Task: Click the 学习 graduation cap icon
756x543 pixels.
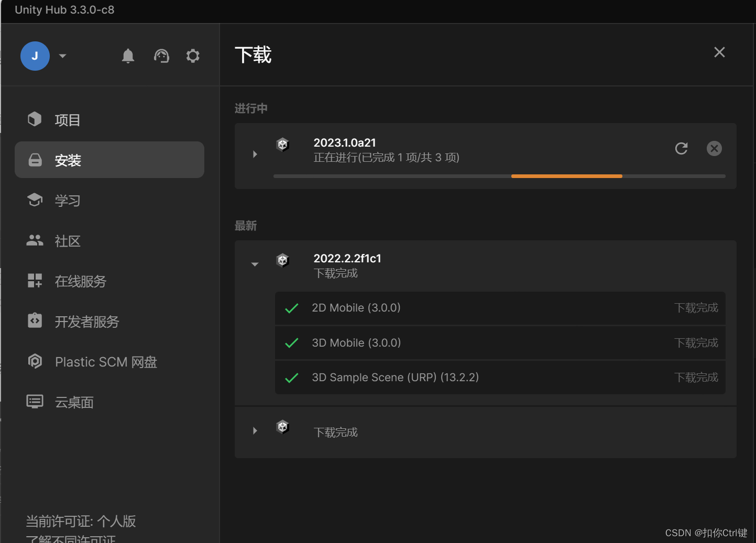Action: point(35,200)
